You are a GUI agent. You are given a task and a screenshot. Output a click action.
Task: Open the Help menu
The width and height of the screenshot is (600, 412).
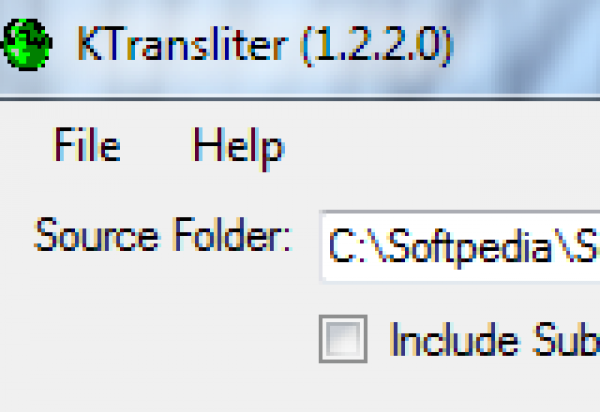click(238, 146)
